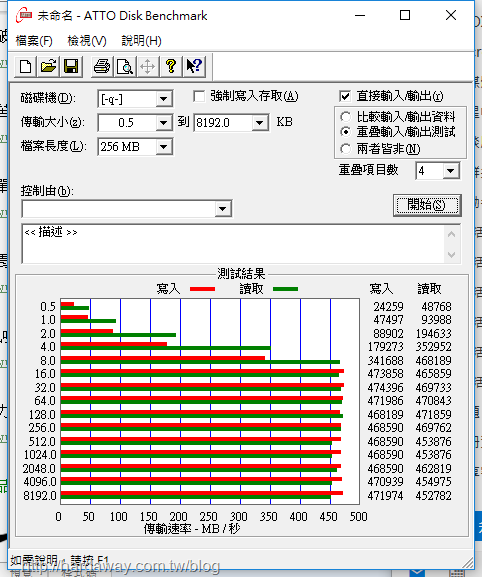Toggle 直接輸入/輸出 checkbox

345,96
